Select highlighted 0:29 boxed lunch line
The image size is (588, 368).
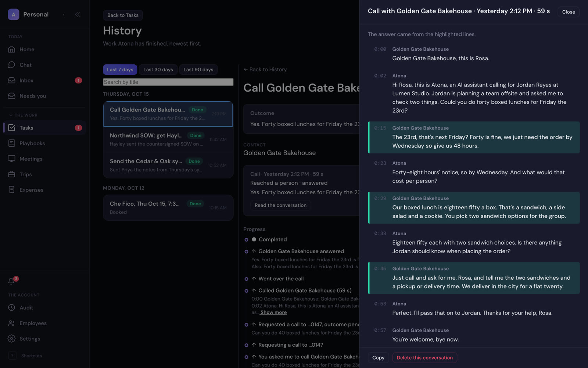[x=474, y=208]
